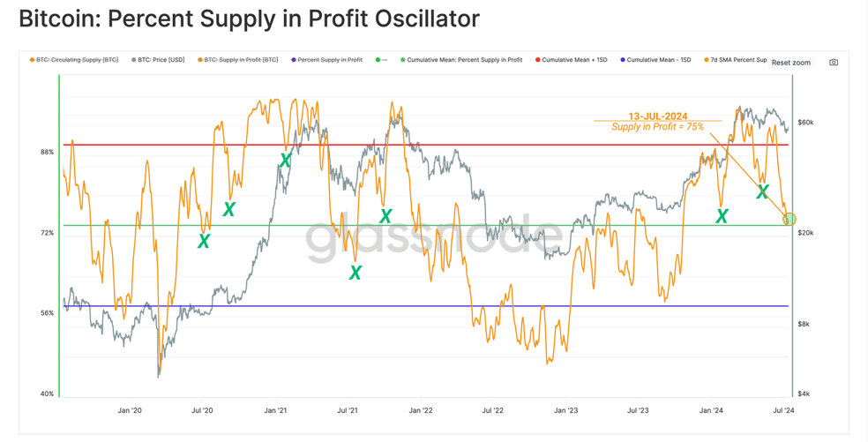The height and width of the screenshot is (442, 868).
Task: Click the Reset zoom button
Action: point(790,63)
